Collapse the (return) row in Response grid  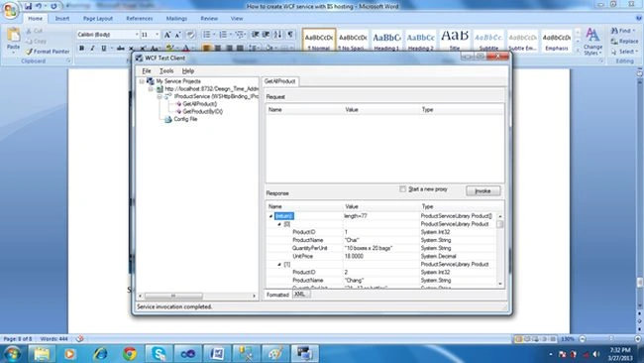(x=270, y=216)
